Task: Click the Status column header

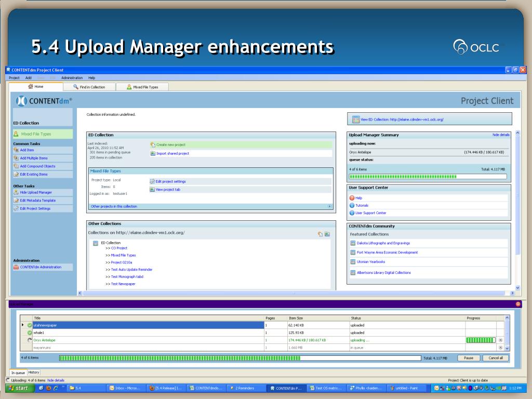Action: pos(407,318)
